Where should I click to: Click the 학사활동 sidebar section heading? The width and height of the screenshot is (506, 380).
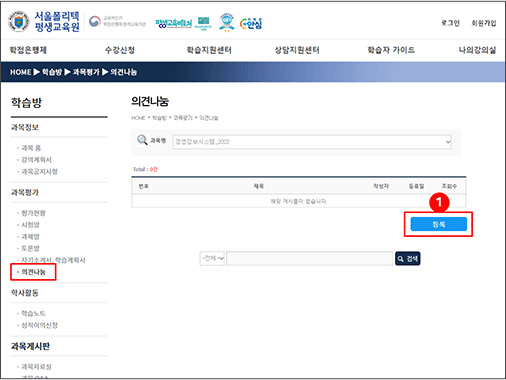pos(25,293)
